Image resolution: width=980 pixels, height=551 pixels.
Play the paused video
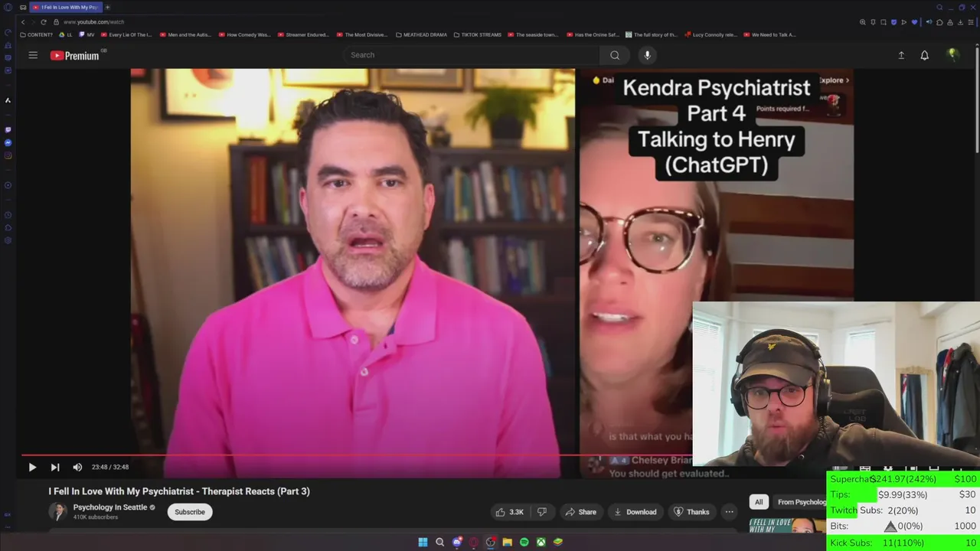coord(32,467)
